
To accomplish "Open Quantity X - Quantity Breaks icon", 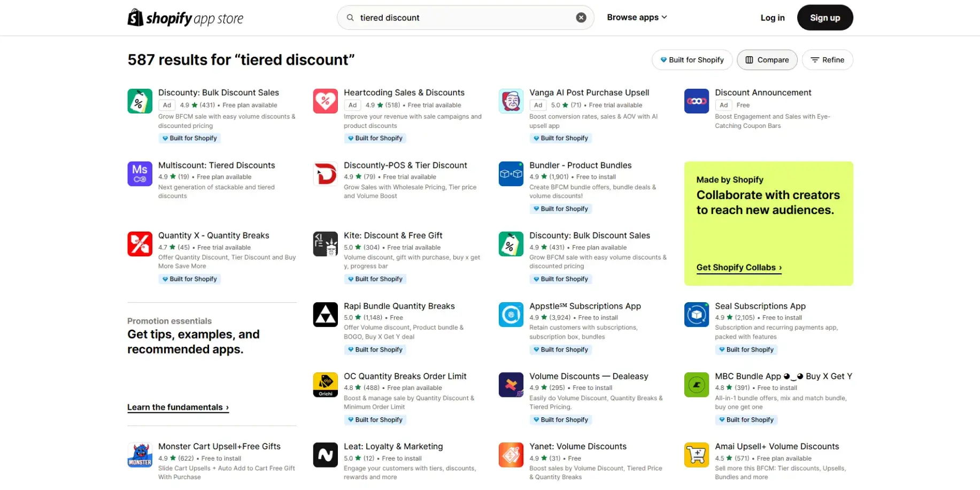I will point(140,244).
